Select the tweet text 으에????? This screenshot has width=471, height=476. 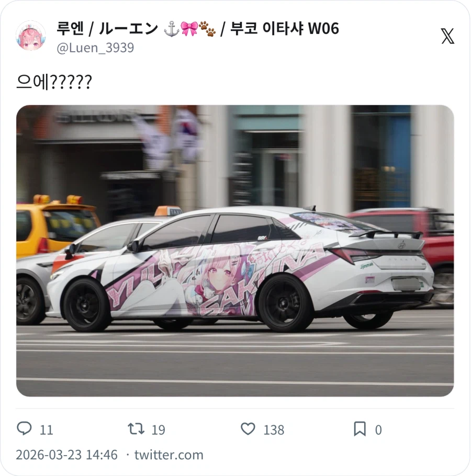54,82
